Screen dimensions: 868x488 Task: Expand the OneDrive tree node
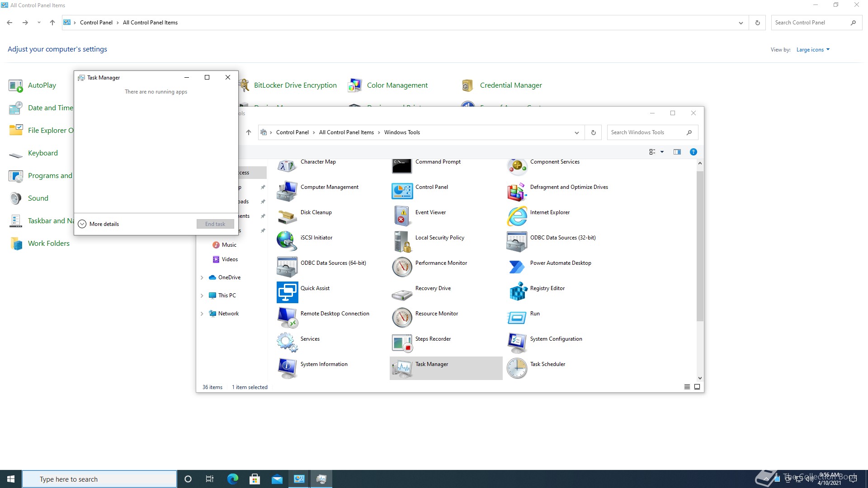(202, 277)
